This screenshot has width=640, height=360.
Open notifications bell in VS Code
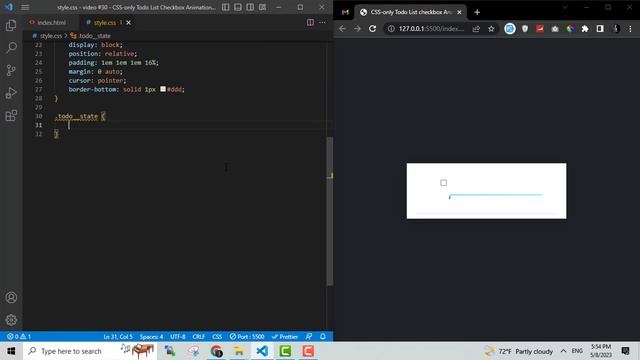tap(323, 337)
